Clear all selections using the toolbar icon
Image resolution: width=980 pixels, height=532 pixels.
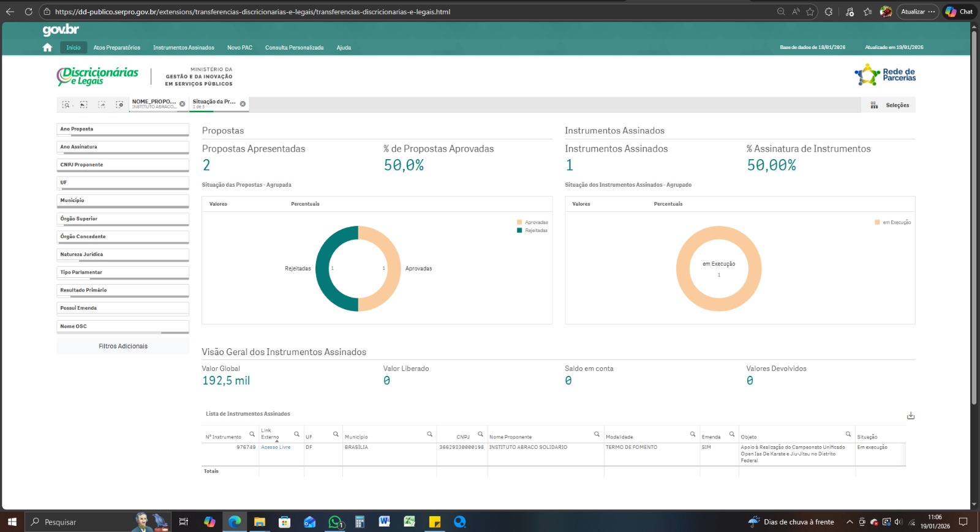(x=119, y=105)
